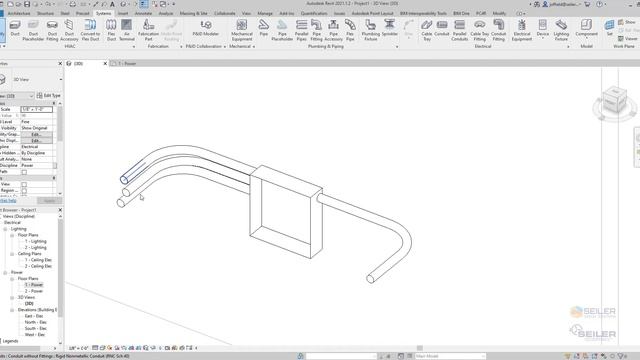640x360 pixels.
Task: Open the Fabrication Part tool
Action: [x=149, y=30]
